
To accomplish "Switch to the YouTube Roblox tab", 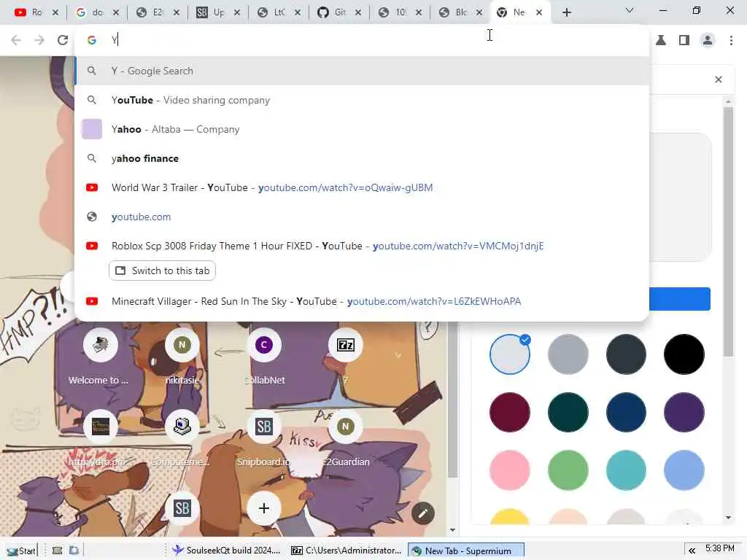I will pyautogui.click(x=34, y=12).
